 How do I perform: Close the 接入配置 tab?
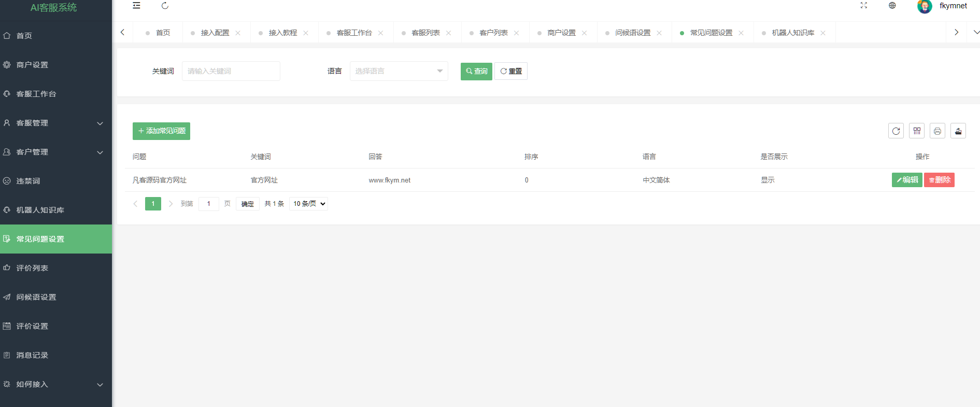coord(238,33)
